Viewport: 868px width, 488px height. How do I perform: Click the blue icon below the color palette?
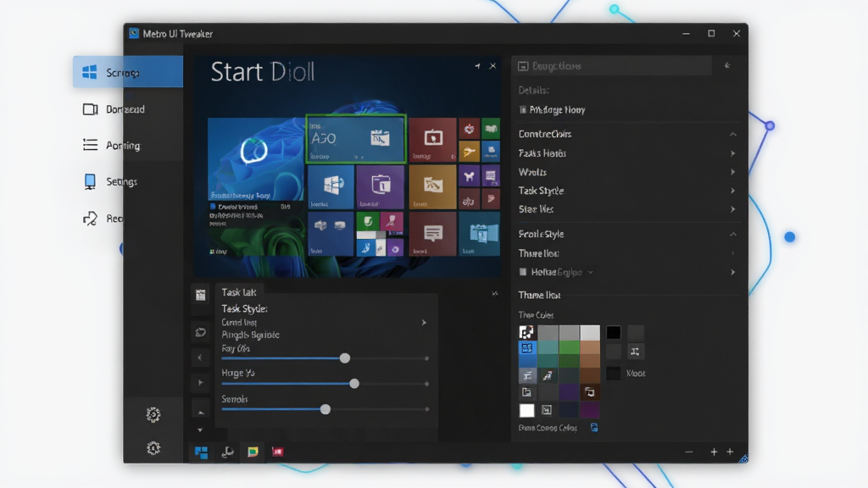(x=594, y=428)
